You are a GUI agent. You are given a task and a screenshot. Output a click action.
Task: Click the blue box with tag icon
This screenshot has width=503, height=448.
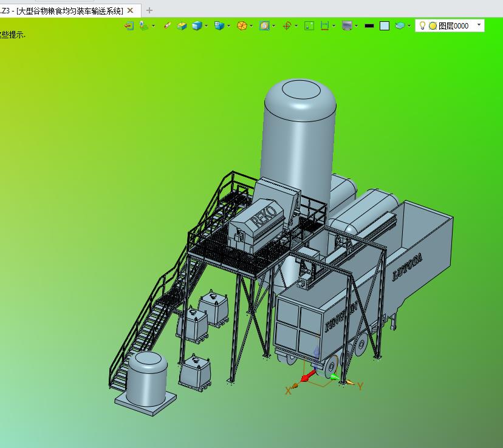pyautogui.click(x=219, y=25)
